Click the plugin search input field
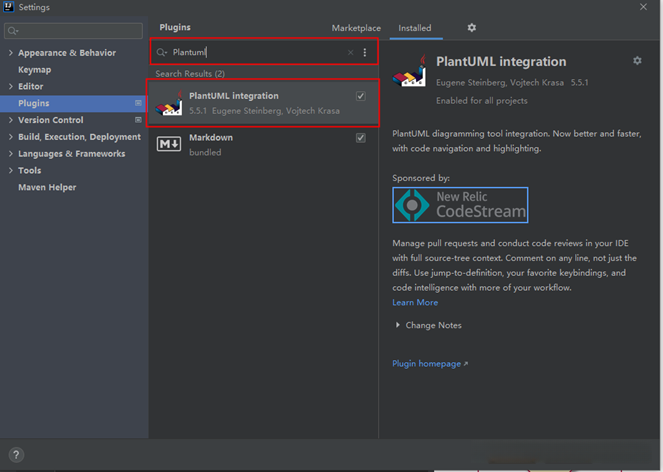663x472 pixels. point(255,52)
